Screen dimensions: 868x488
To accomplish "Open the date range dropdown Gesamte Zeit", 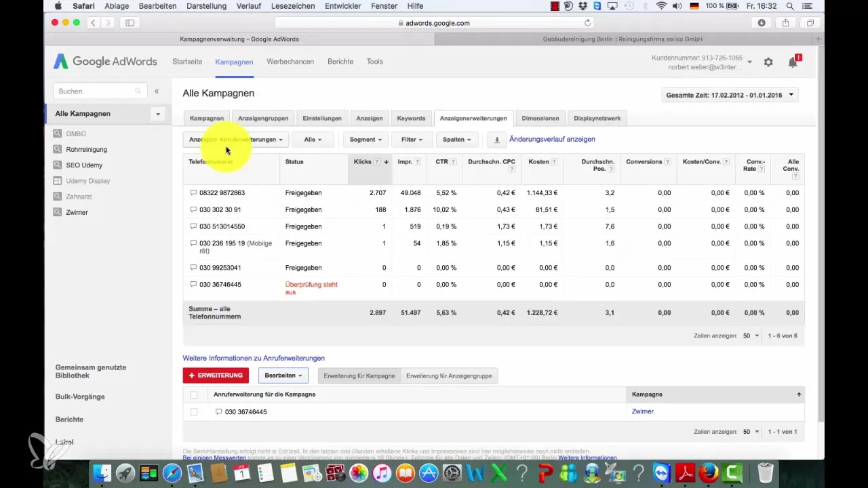I will click(730, 95).
